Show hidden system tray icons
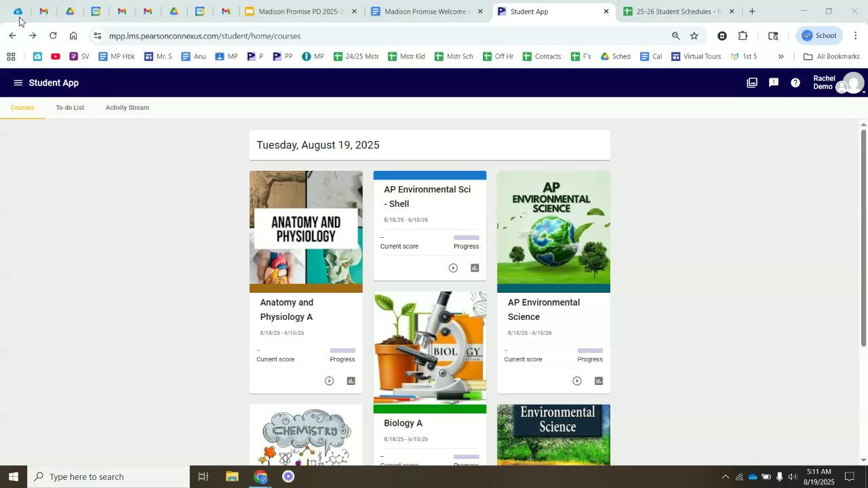868x488 pixels. pos(725,476)
